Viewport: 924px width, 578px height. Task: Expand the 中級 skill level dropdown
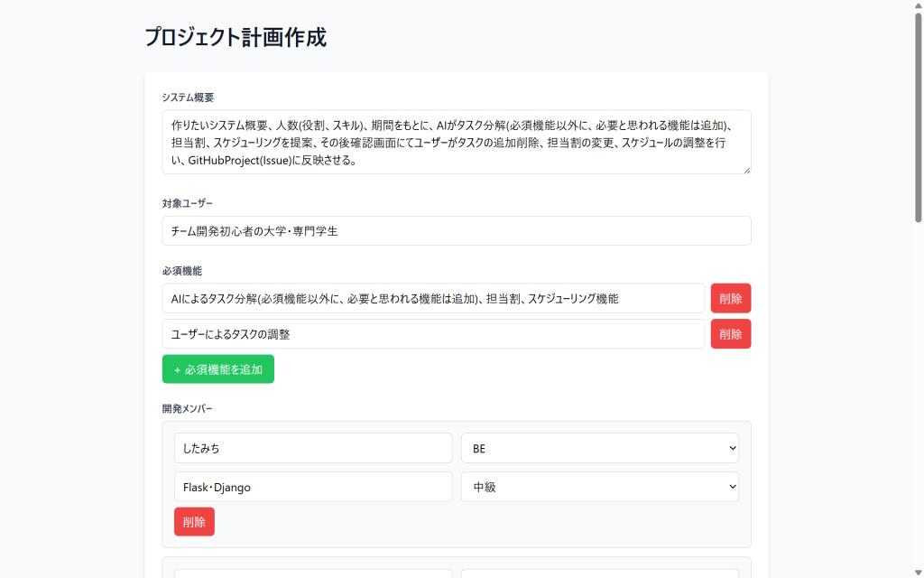click(599, 487)
